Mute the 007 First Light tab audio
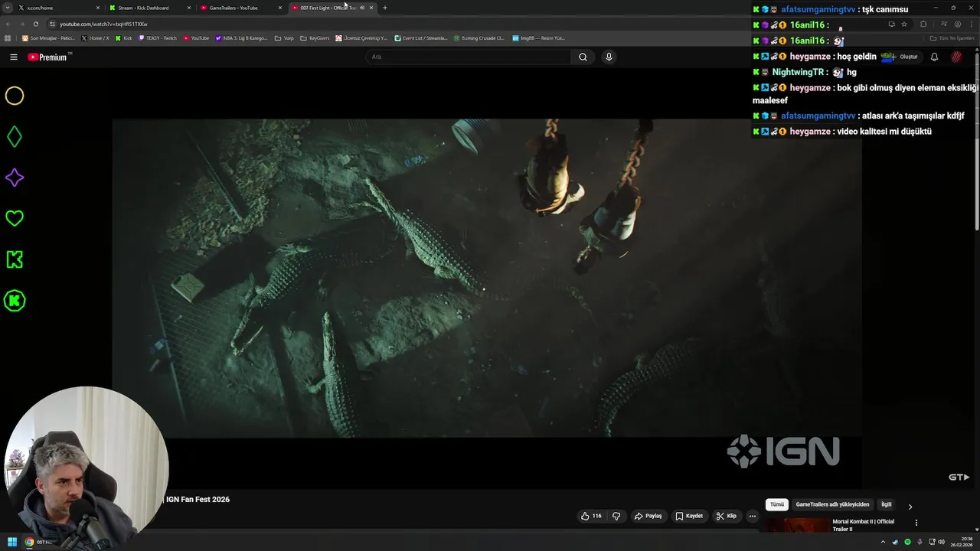 (362, 8)
